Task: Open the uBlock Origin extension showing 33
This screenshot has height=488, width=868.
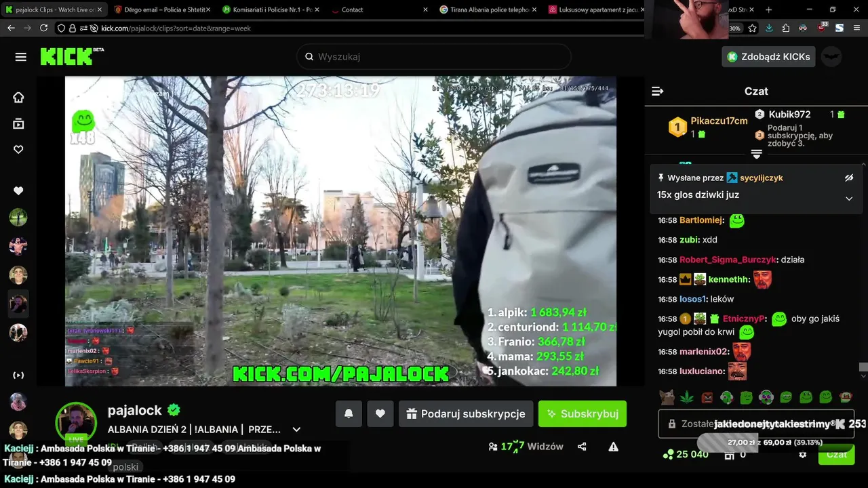Action: pyautogui.click(x=822, y=28)
